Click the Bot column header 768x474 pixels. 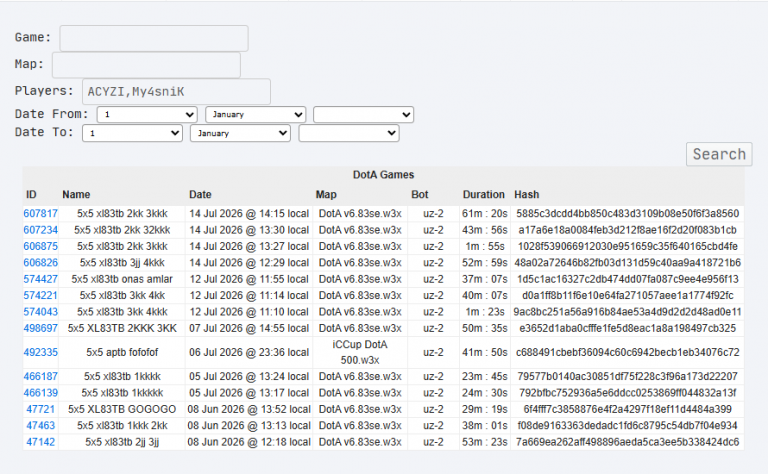(x=420, y=194)
